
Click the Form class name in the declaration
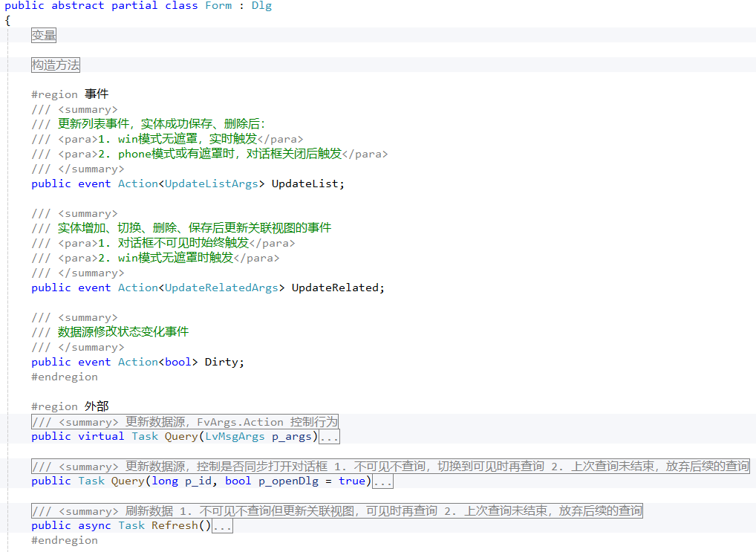pyautogui.click(x=217, y=6)
